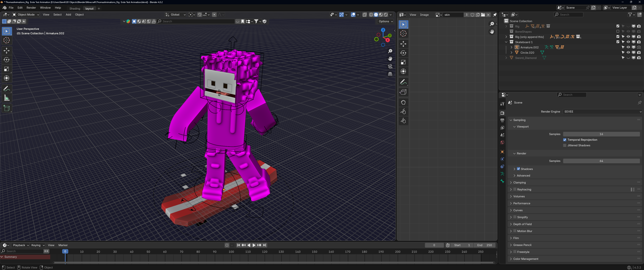Viewport: 644px width, 270px height.
Task: Hide Circle.020 in viewport
Action: [x=628, y=53]
